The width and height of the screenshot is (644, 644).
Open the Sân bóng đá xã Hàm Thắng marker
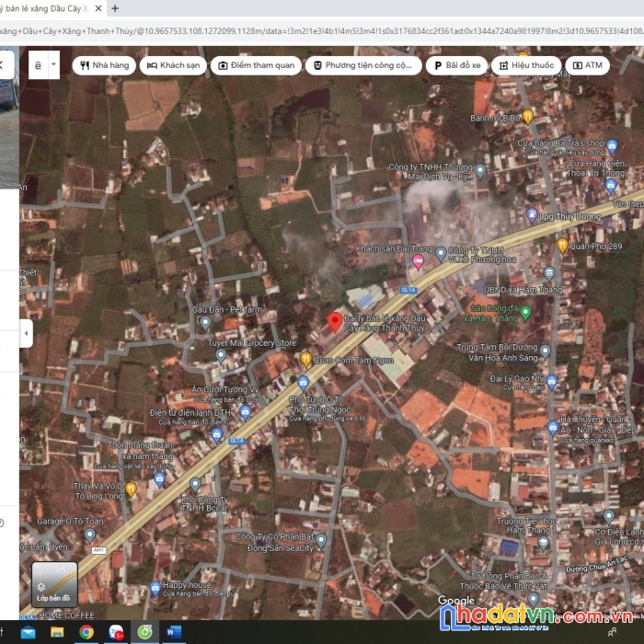(525, 313)
